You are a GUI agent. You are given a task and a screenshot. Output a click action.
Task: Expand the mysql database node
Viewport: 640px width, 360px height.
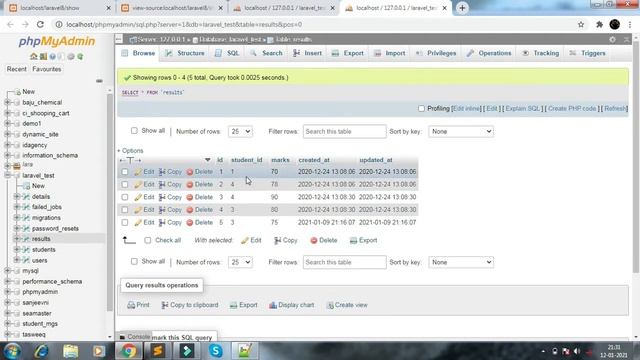pyautogui.click(x=7, y=271)
